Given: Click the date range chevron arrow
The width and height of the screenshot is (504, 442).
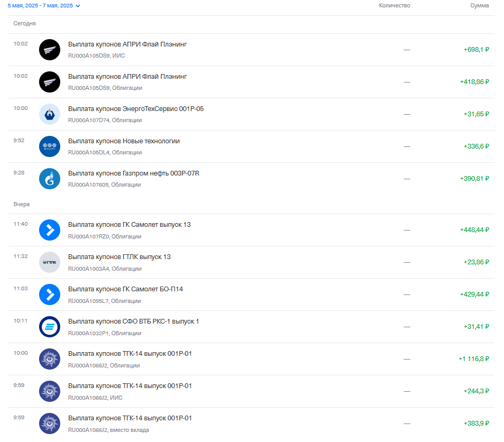Looking at the screenshot, I should (x=78, y=6).
